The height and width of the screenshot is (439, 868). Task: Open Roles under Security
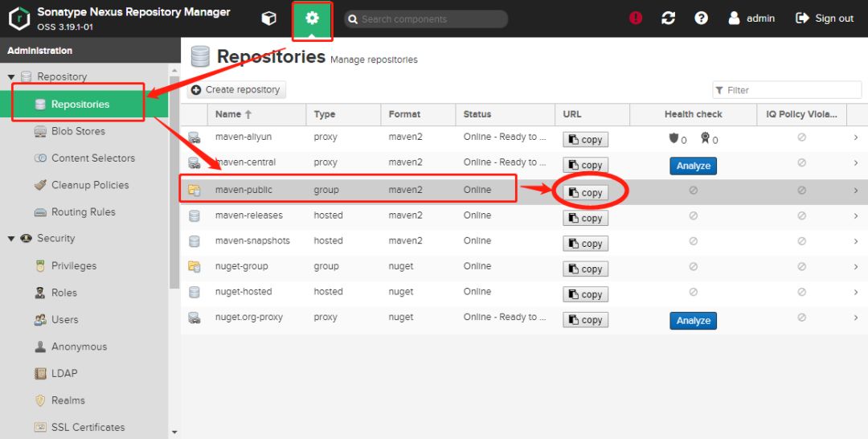pos(63,293)
